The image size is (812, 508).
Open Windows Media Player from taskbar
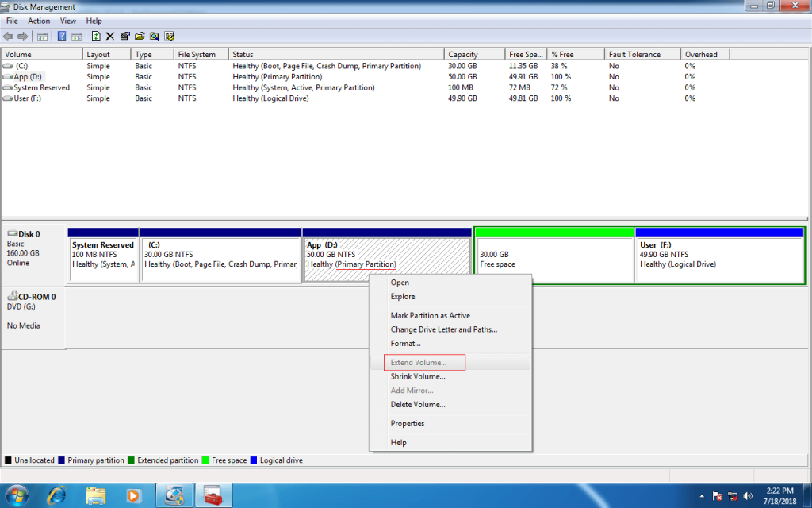135,495
